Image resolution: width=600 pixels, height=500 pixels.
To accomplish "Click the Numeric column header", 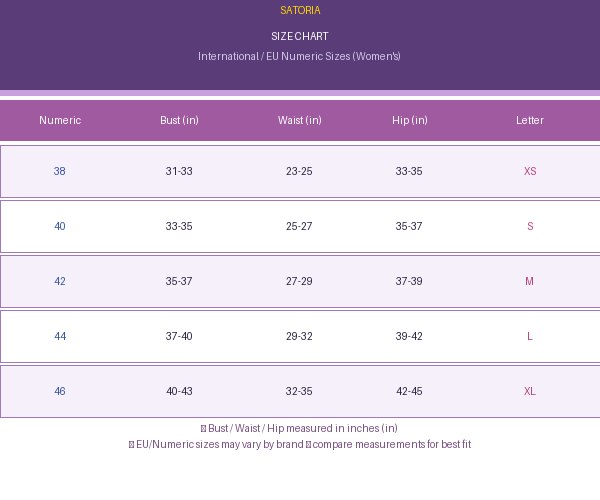I will tap(60, 120).
